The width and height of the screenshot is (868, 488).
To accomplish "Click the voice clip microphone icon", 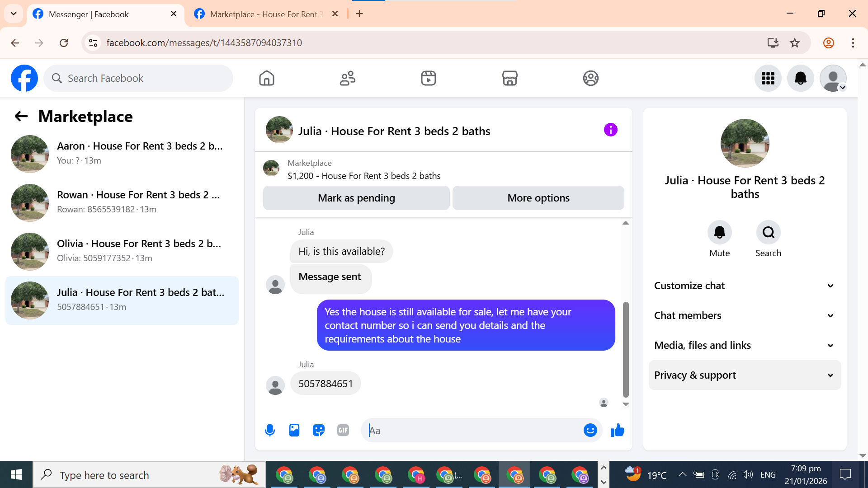I will [270, 430].
